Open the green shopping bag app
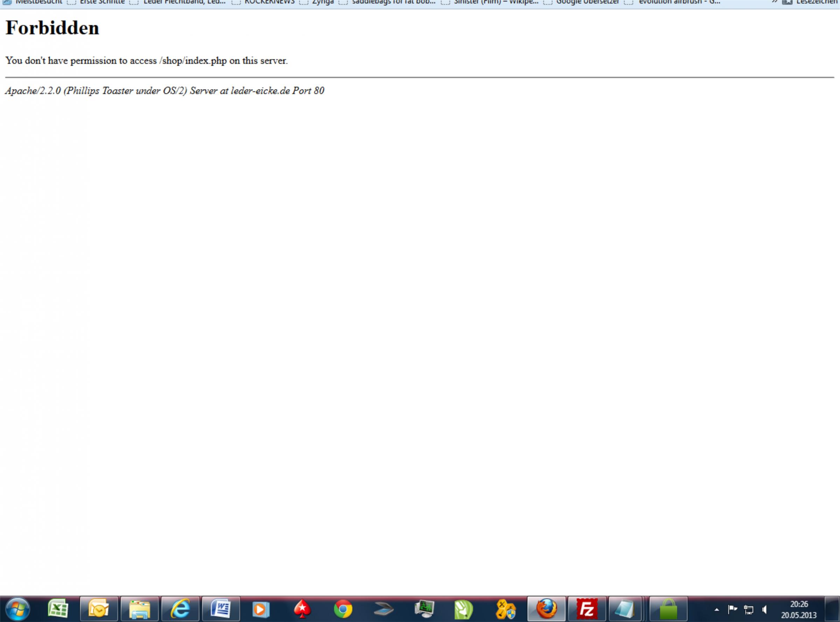The image size is (840, 622). pos(668,609)
